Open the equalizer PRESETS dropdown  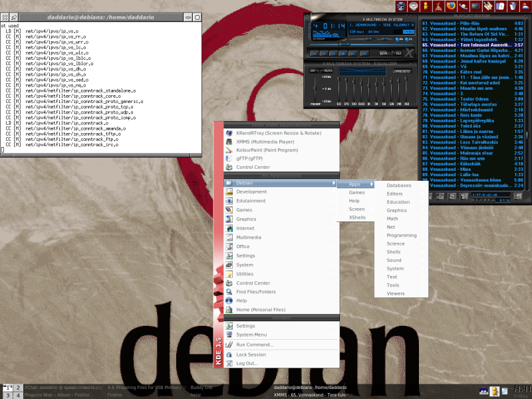(x=403, y=71)
